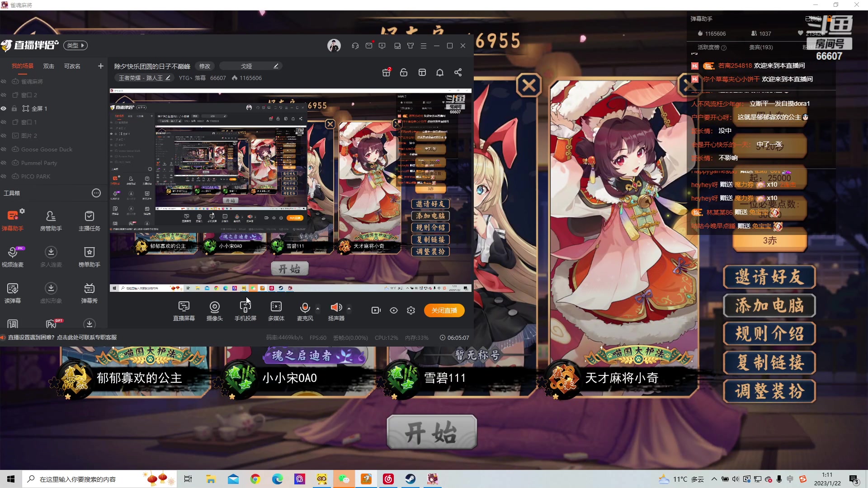868x488 pixels.
Task: Click 修改 to edit stream title
Action: 205,66
